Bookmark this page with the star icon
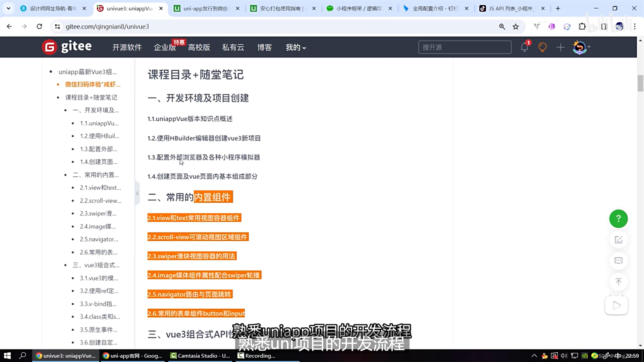 coord(516,26)
